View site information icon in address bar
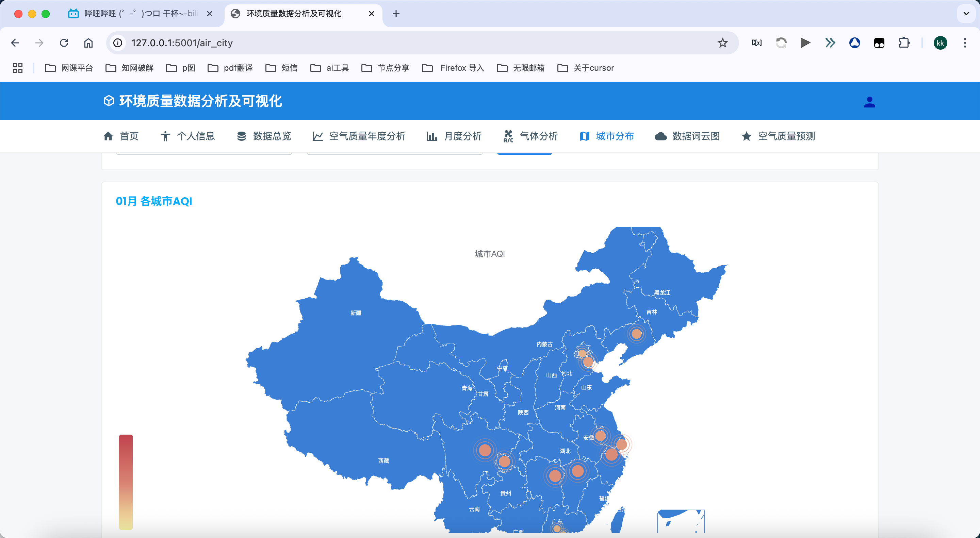This screenshot has width=980, height=538. [x=118, y=43]
